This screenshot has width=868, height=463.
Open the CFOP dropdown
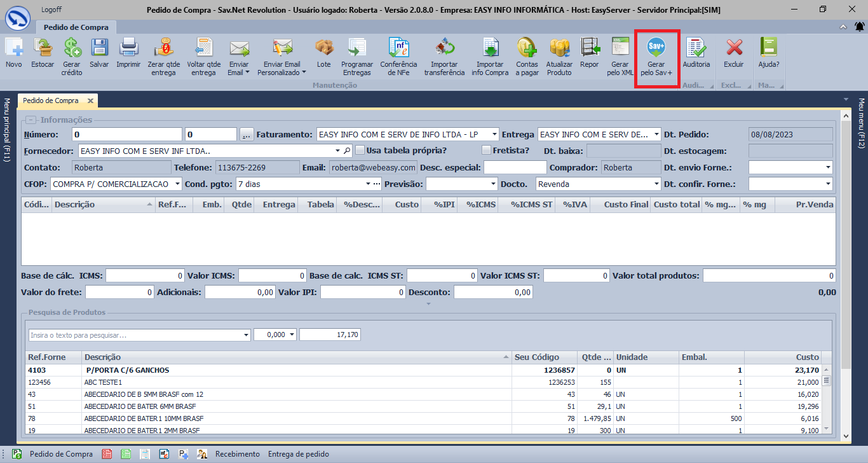(178, 184)
